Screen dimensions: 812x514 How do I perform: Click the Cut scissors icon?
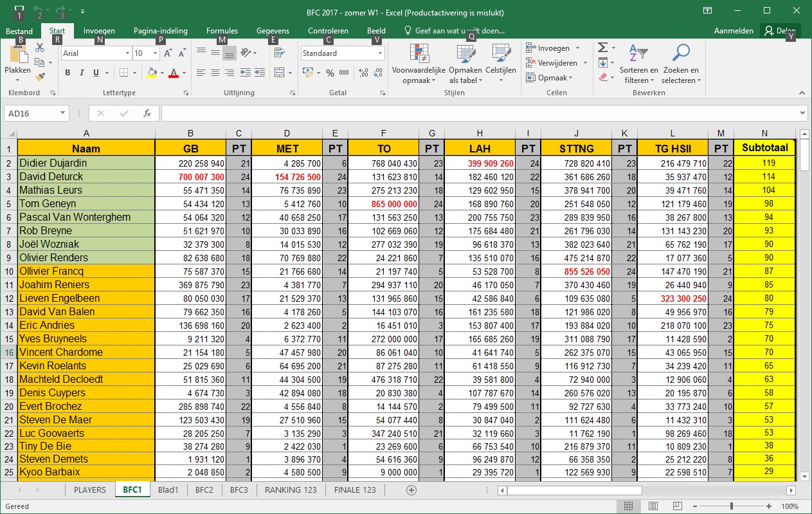pos(40,48)
